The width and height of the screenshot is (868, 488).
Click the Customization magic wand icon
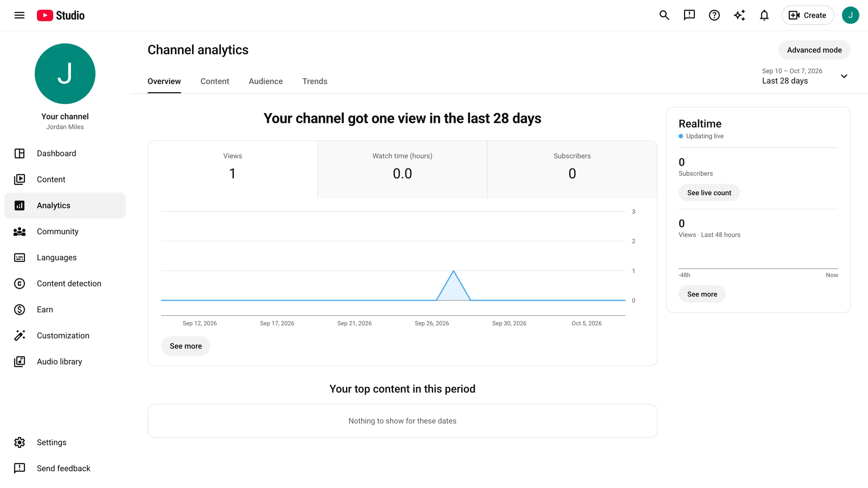click(x=19, y=336)
